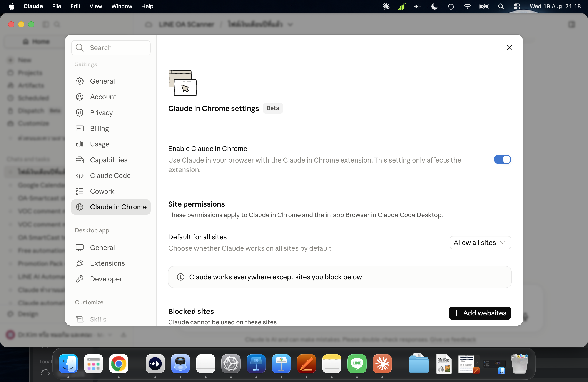The image size is (588, 382).
Task: Open the Wi-Fi status menu
Action: [467, 6]
